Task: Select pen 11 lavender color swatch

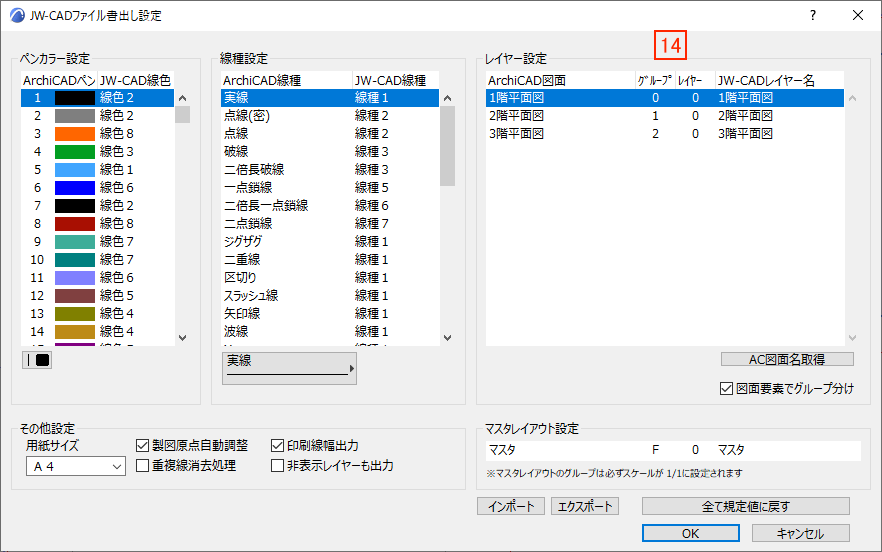Action: [x=75, y=278]
